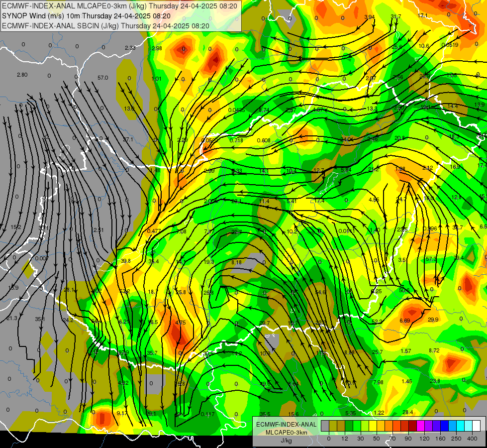This screenshot has width=487, height=448.
Task: Click the white swatch ending the legend
Action: [476, 426]
